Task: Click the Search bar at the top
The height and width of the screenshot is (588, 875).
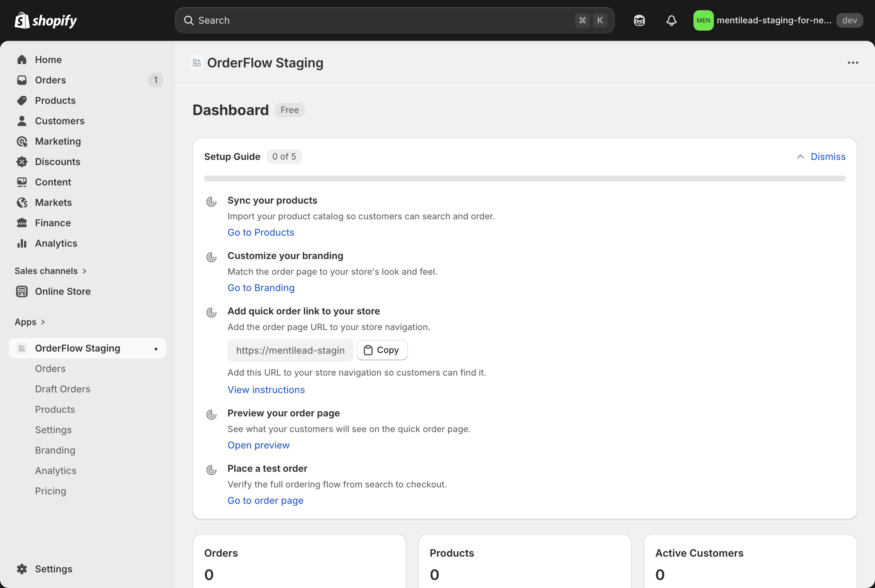Action: tap(394, 20)
